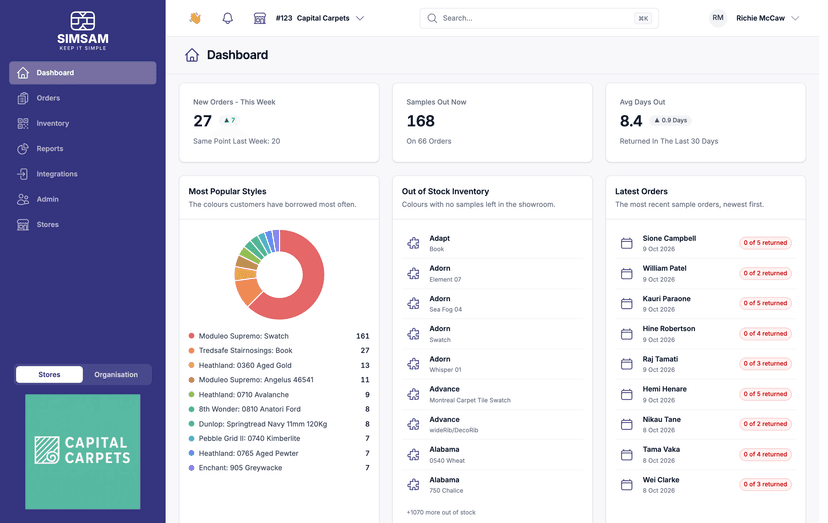Open Integrations in sidebar
The width and height of the screenshot is (828, 523).
82,174
